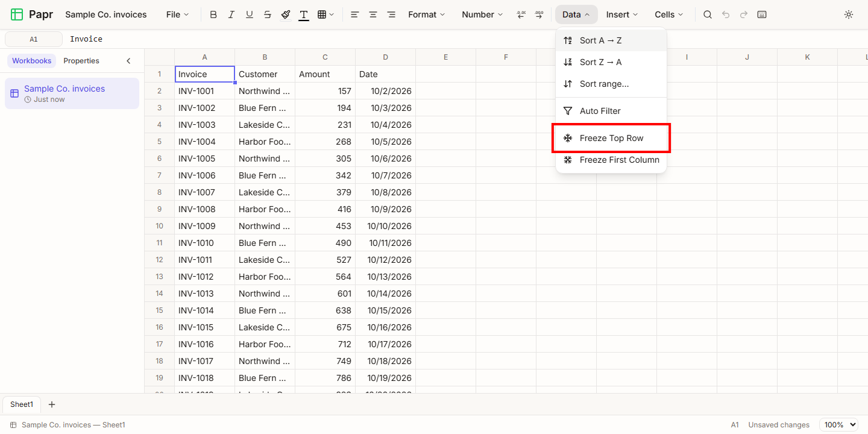Open the borders dropdown
This screenshot has width=868, height=434.
(325, 14)
